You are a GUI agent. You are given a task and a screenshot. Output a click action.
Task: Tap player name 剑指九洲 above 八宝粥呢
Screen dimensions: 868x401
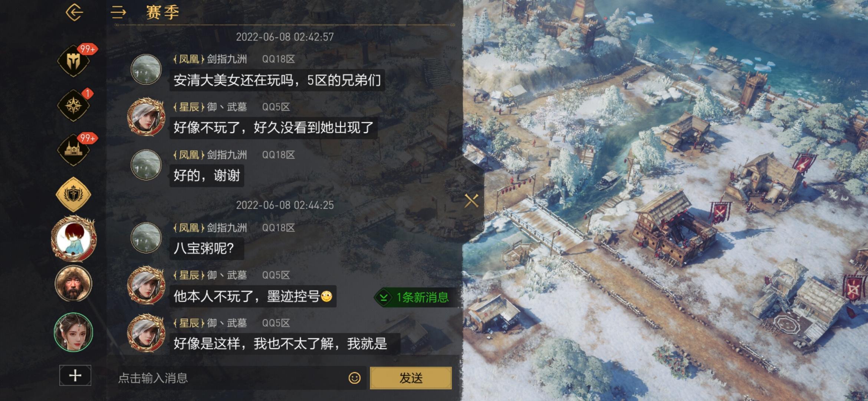coord(227,228)
